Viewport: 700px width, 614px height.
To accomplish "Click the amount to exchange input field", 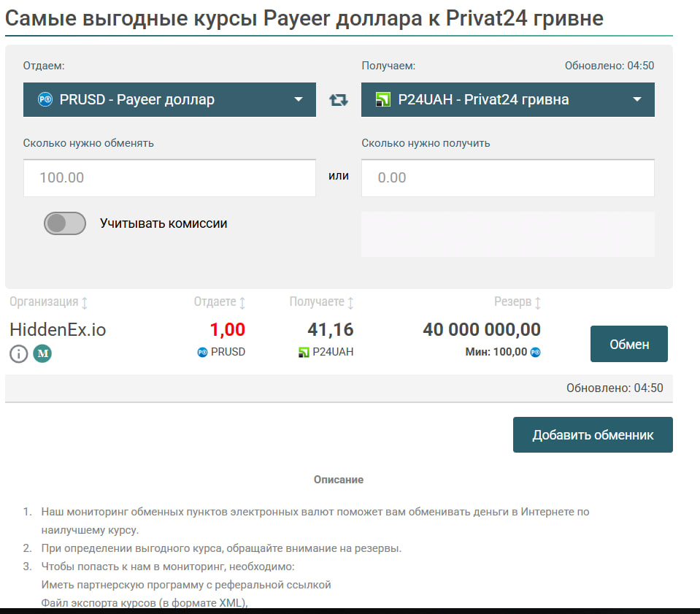I will 169,178.
